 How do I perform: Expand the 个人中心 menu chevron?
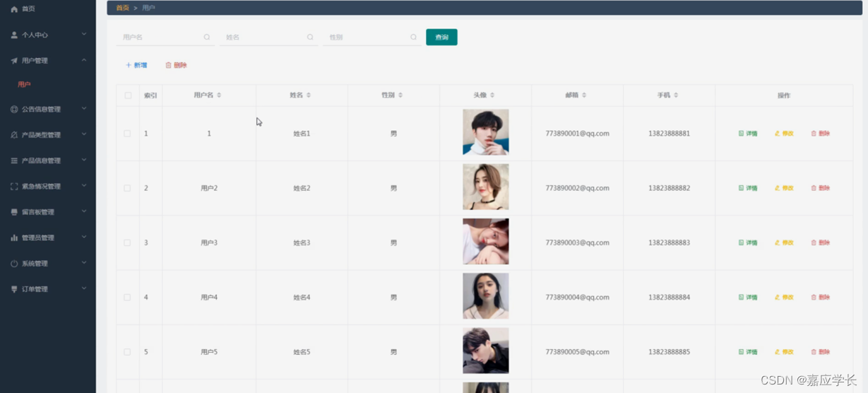coord(84,34)
